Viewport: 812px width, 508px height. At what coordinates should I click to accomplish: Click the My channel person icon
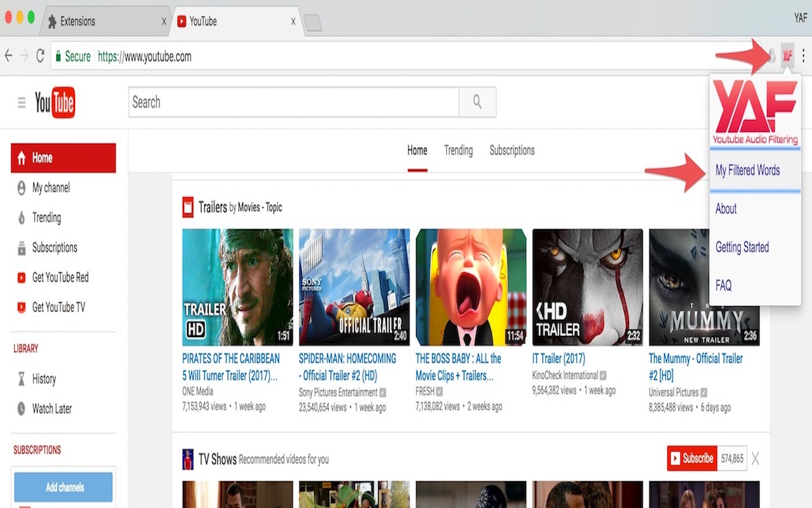[x=21, y=188]
